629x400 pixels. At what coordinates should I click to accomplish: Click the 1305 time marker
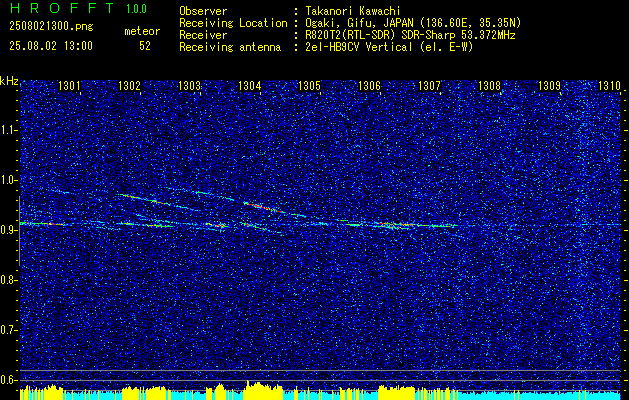[x=309, y=85]
